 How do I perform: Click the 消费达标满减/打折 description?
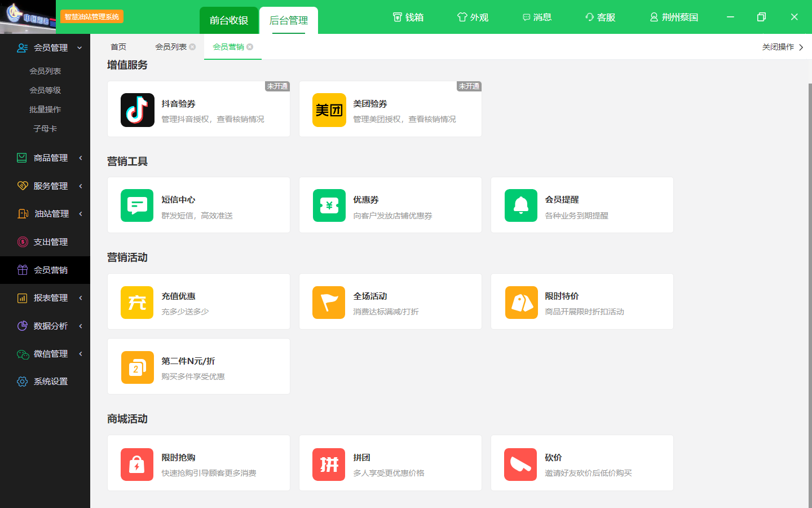tap(386, 312)
